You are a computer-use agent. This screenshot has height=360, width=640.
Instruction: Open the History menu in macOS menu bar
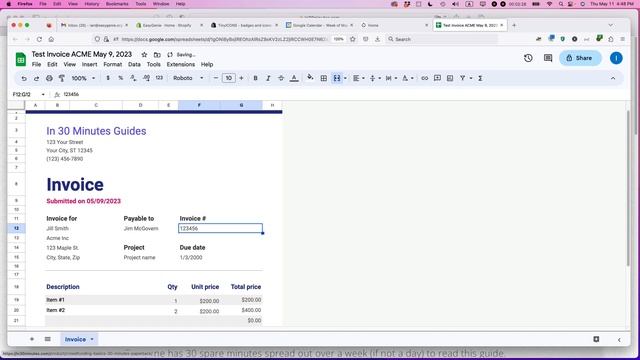[91, 4]
